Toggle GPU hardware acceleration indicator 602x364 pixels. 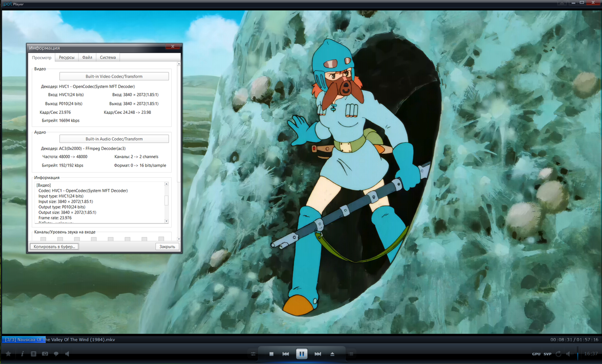(x=536, y=354)
